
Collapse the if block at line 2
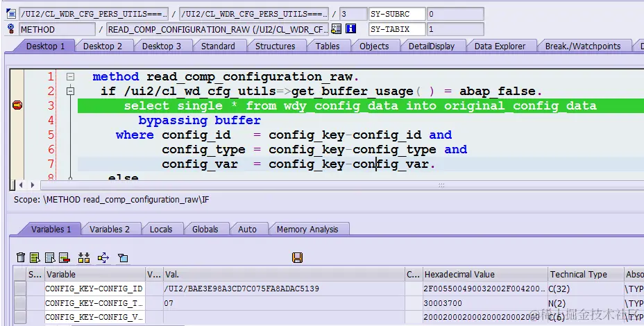click(70, 91)
